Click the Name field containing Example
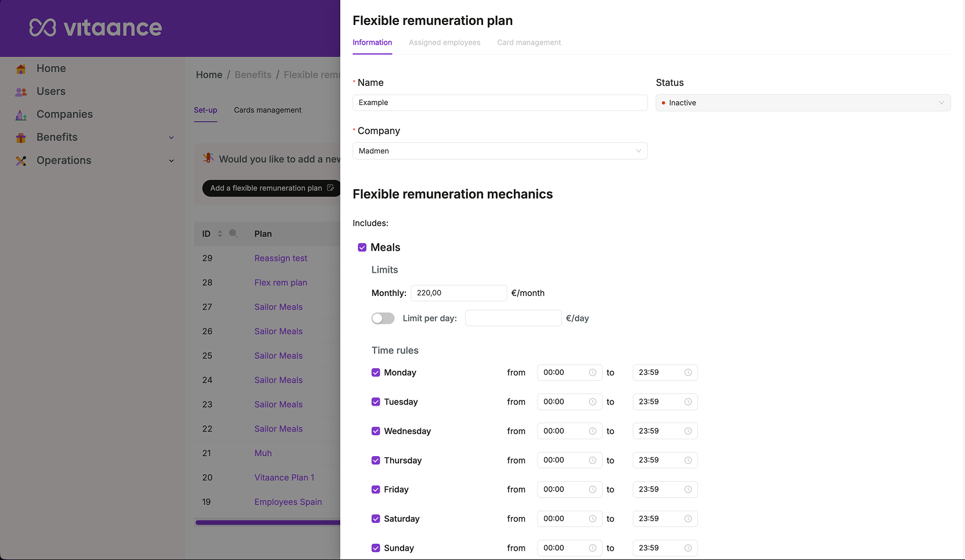Viewport: 965px width, 560px height. point(500,103)
